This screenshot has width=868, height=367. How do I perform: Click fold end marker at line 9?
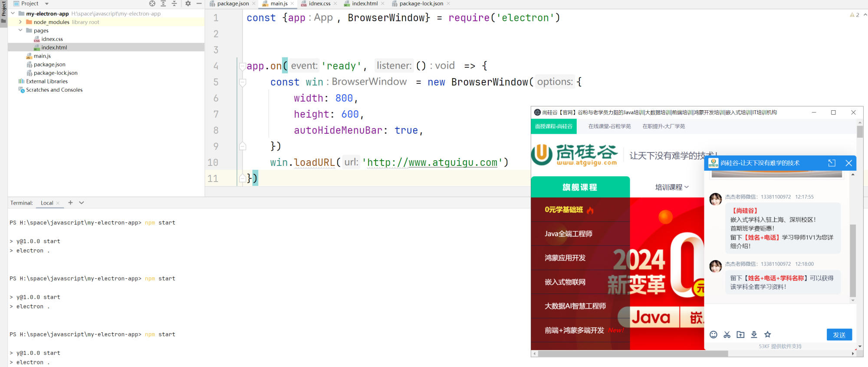pyautogui.click(x=243, y=146)
